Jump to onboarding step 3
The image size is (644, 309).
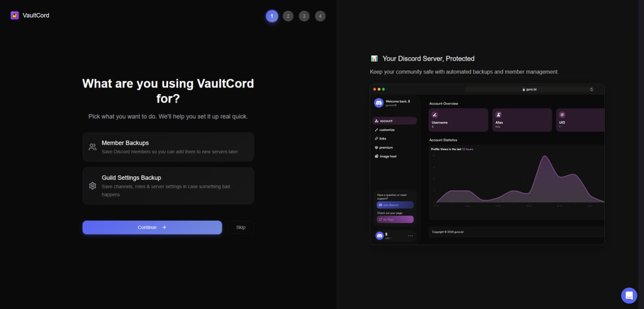(304, 16)
